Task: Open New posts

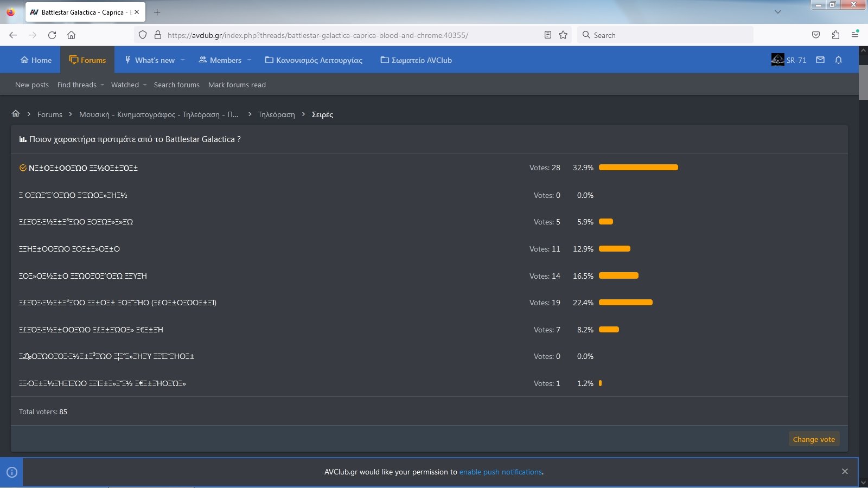Action: [x=32, y=85]
